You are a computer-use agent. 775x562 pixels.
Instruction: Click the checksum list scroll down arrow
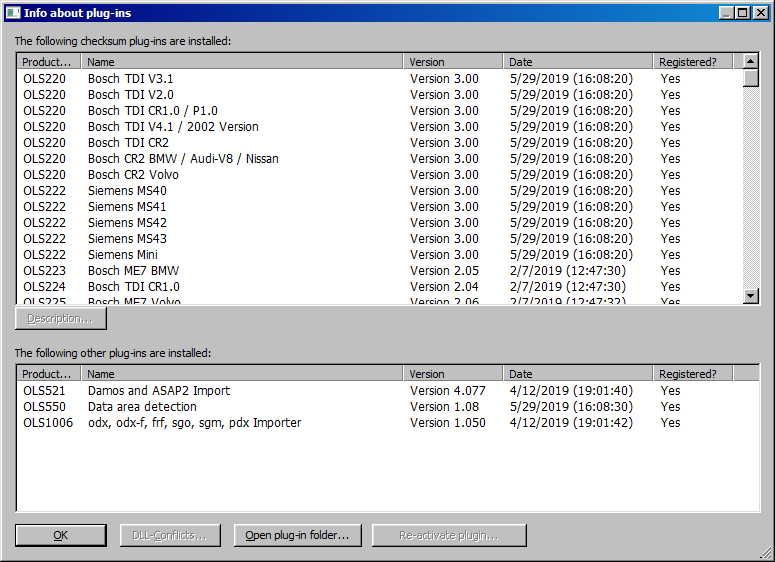pyautogui.click(x=750, y=296)
